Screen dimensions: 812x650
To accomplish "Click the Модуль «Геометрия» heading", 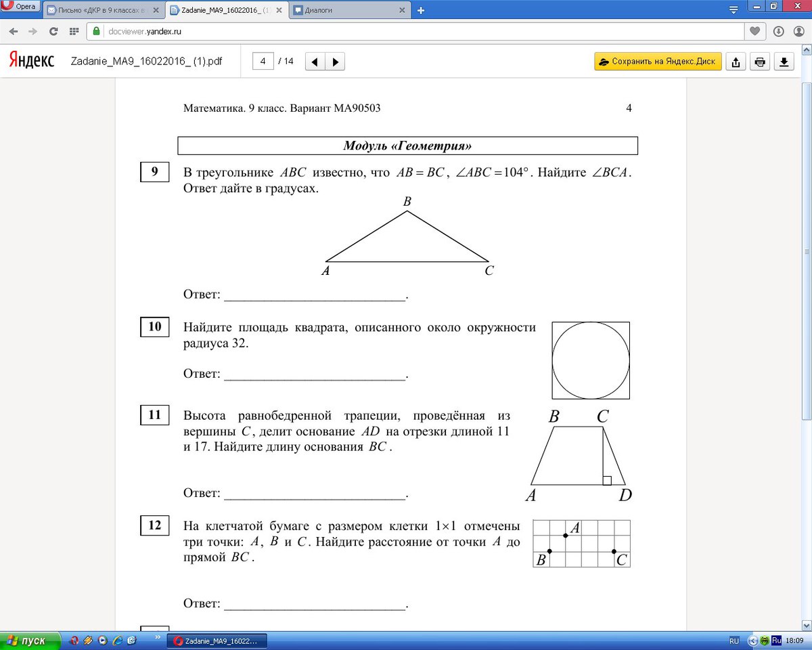I will pyautogui.click(x=407, y=146).
